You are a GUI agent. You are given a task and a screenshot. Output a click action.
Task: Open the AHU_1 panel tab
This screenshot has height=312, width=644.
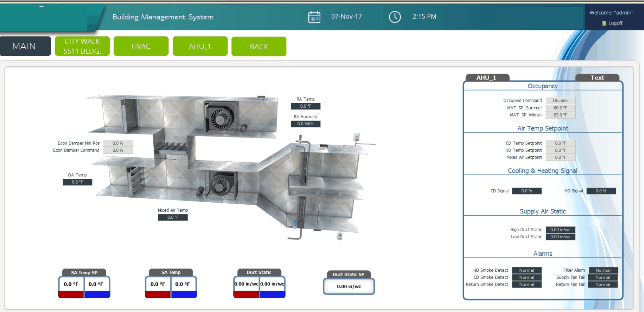486,78
